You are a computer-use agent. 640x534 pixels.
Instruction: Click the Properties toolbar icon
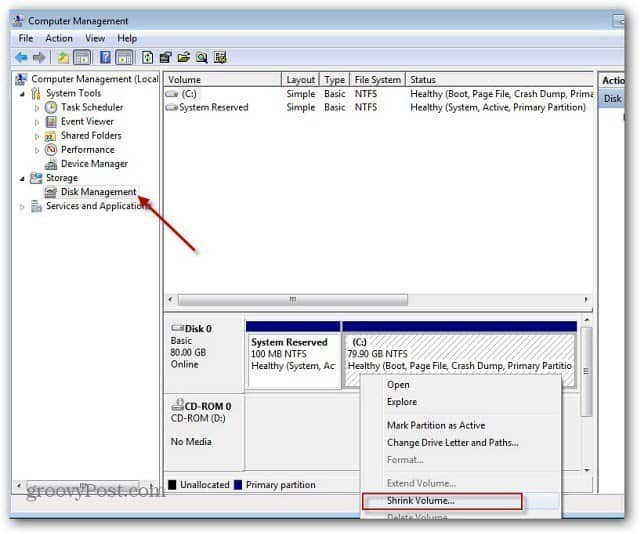point(165,58)
